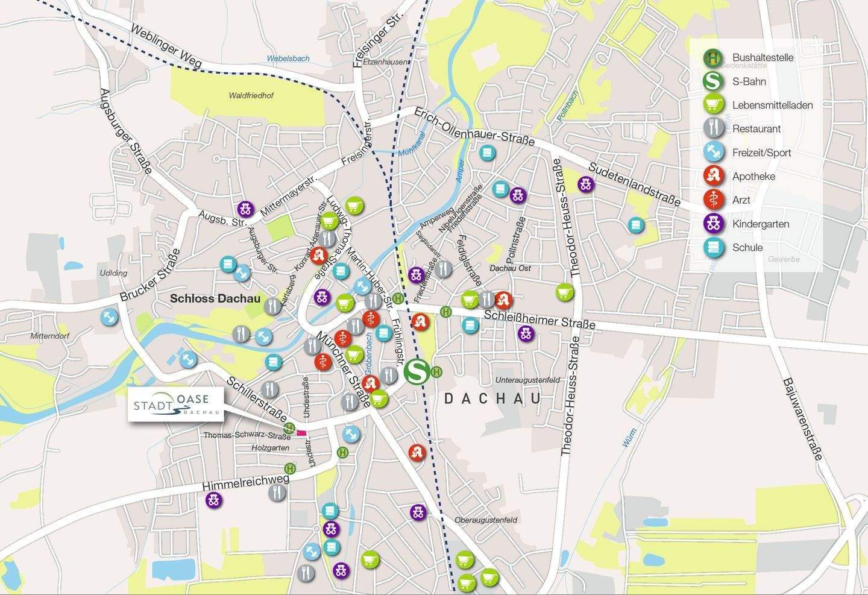Select the Apotheke icon in the legend

coord(713,176)
